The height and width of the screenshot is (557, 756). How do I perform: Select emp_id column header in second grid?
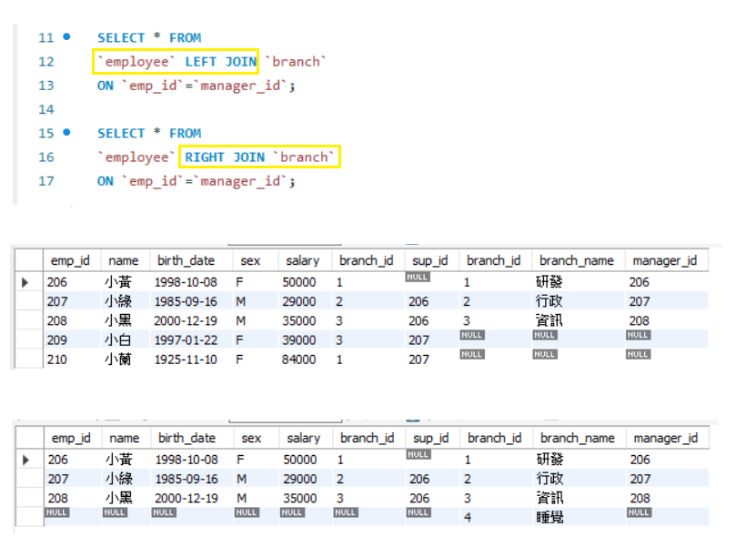tap(71, 439)
